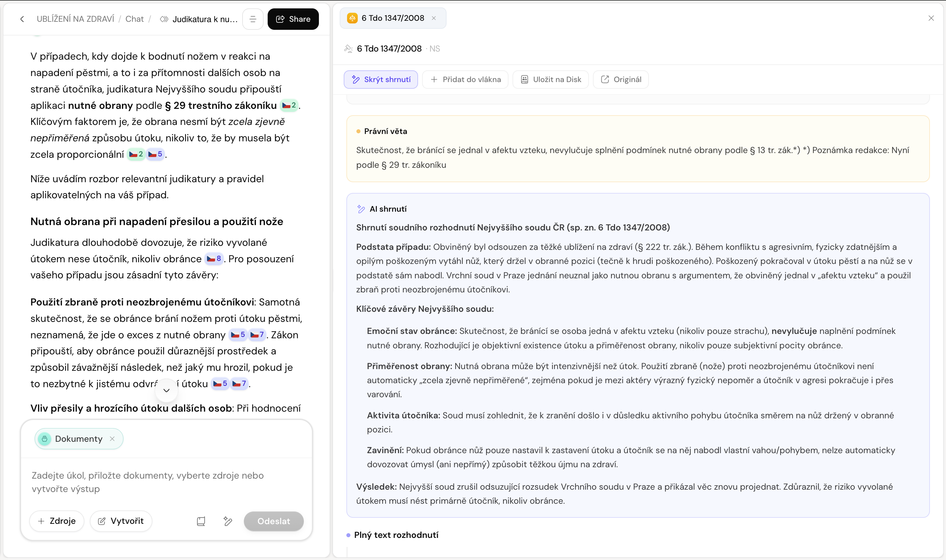
Task: Click the 'Výsledek:' label in the summary
Action: click(x=377, y=487)
